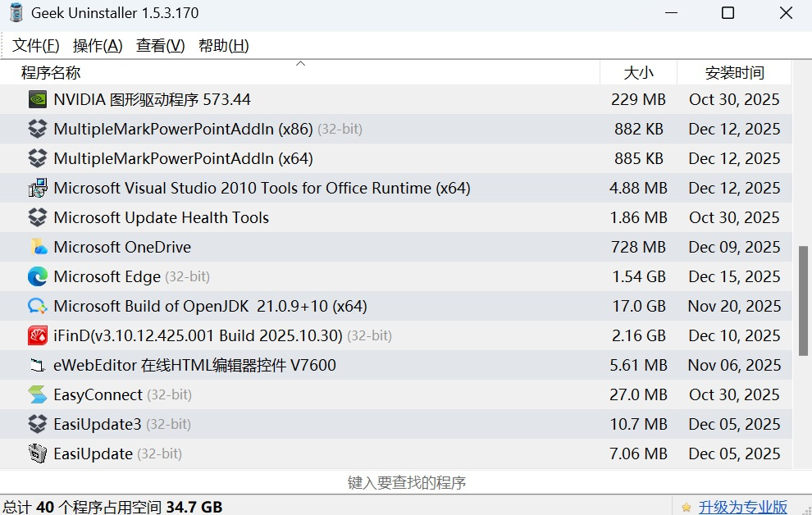Click the iFinD red application icon

(x=38, y=335)
